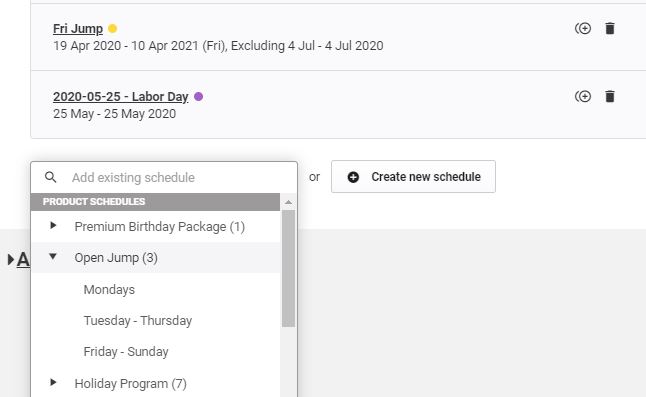Delete the 2020-05-25 Labor Day schedule
The width and height of the screenshot is (646, 397).
[610, 96]
